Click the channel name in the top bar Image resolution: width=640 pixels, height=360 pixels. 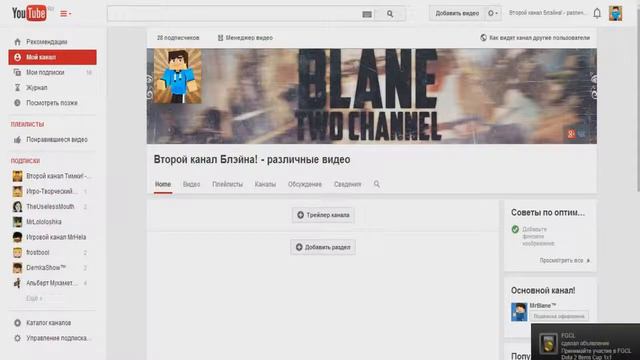coord(547,13)
